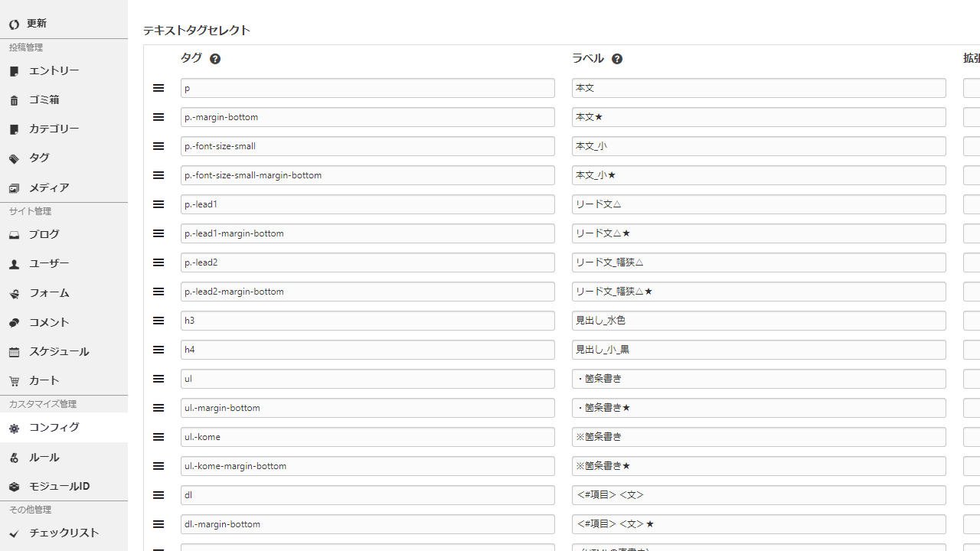Click the shopping cart icon for カート

pyautogui.click(x=14, y=381)
